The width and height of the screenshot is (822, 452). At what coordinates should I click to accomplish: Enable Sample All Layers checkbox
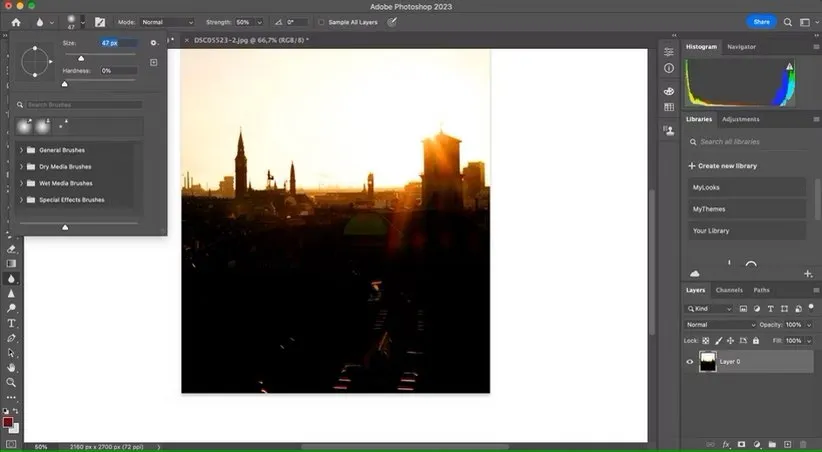[321, 21]
